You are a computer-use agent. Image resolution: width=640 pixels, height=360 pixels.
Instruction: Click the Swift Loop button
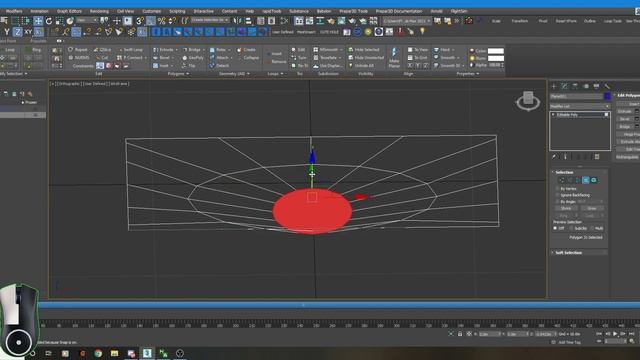click(130, 50)
